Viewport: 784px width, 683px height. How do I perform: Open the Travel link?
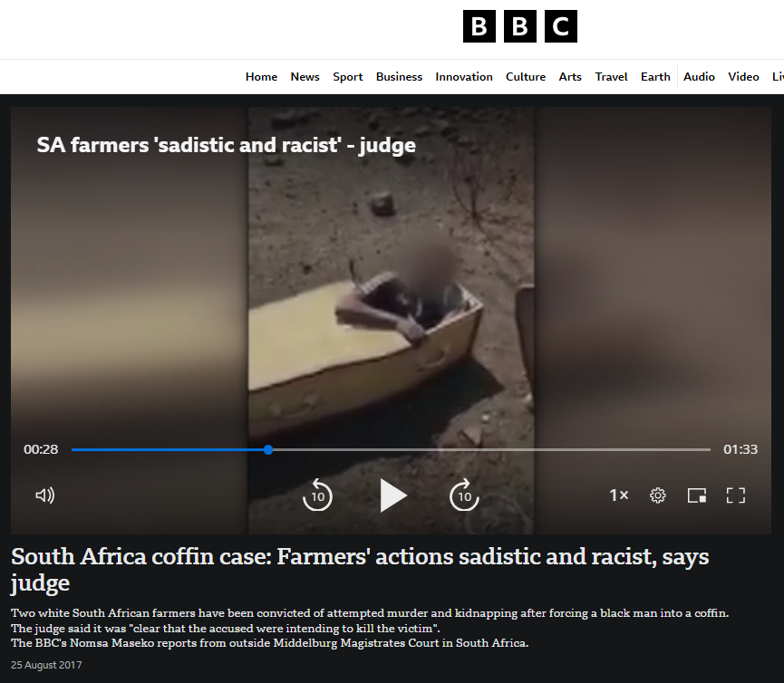coord(611,77)
